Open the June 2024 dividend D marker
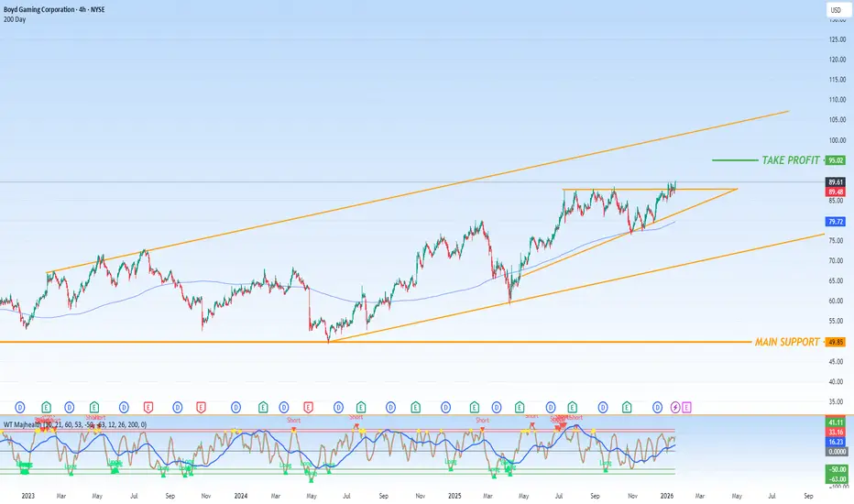Viewport: 854px width, 504px height. click(339, 407)
